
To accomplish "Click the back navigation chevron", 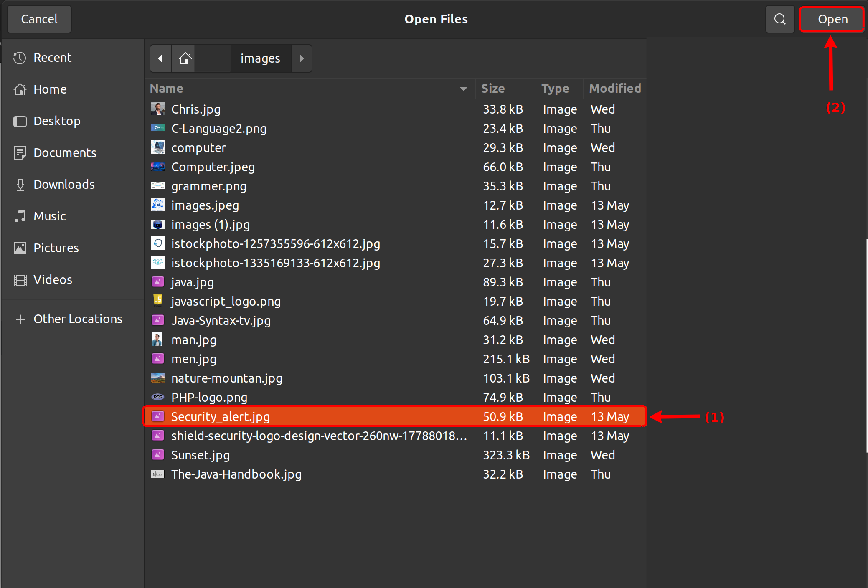I will (x=161, y=58).
